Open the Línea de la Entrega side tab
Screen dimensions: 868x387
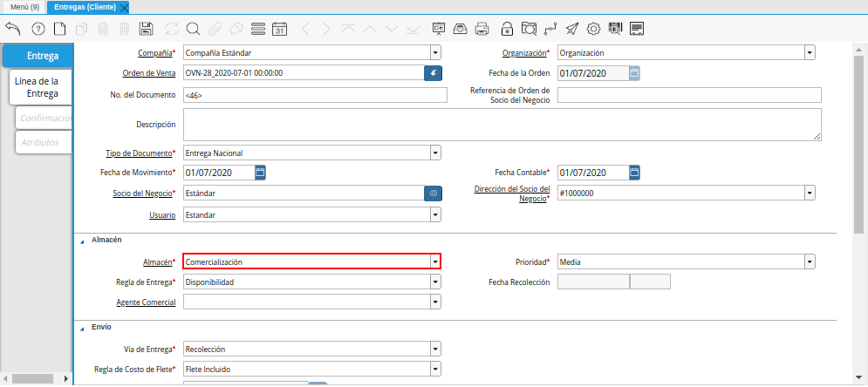pos(41,87)
